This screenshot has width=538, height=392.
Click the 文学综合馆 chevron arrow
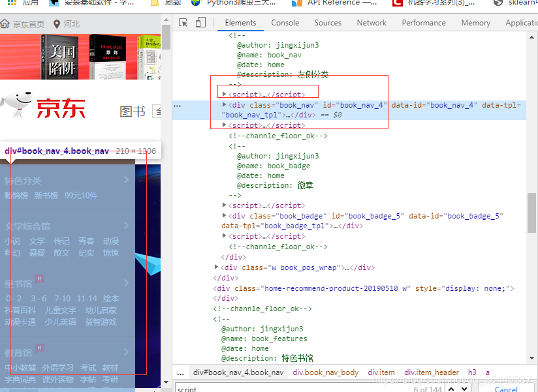126,225
